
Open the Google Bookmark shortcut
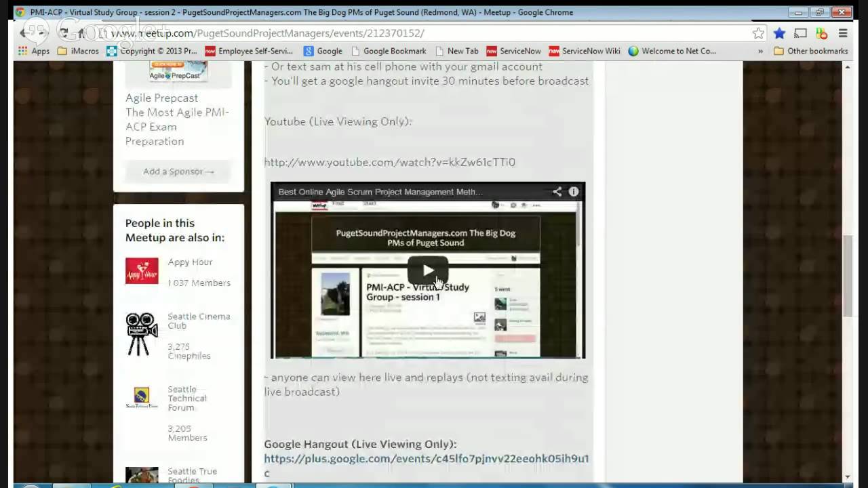tap(389, 51)
